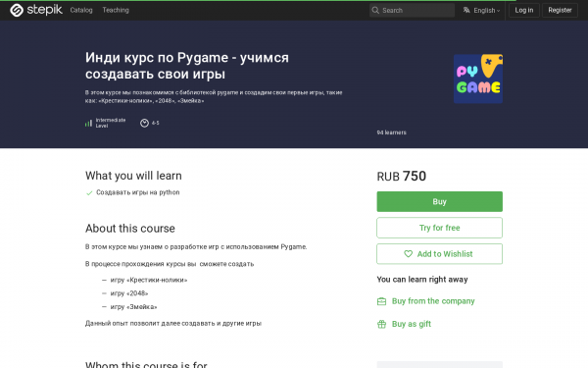Click the briefcase company icon

(x=381, y=301)
